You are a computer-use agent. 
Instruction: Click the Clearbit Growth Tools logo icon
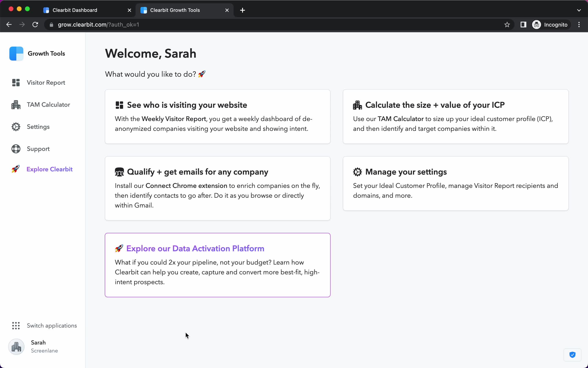pos(16,54)
